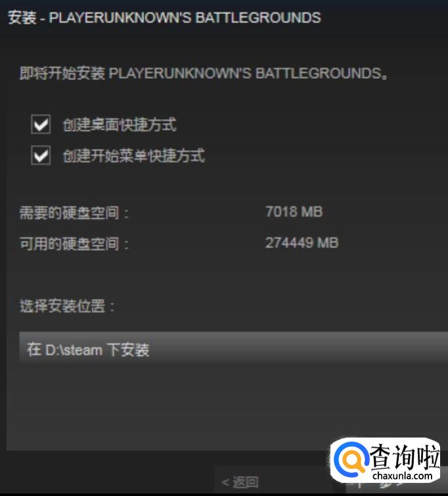The width and height of the screenshot is (448, 496).
Task: Click the D:\steam path text in combo box
Action: coord(74,350)
